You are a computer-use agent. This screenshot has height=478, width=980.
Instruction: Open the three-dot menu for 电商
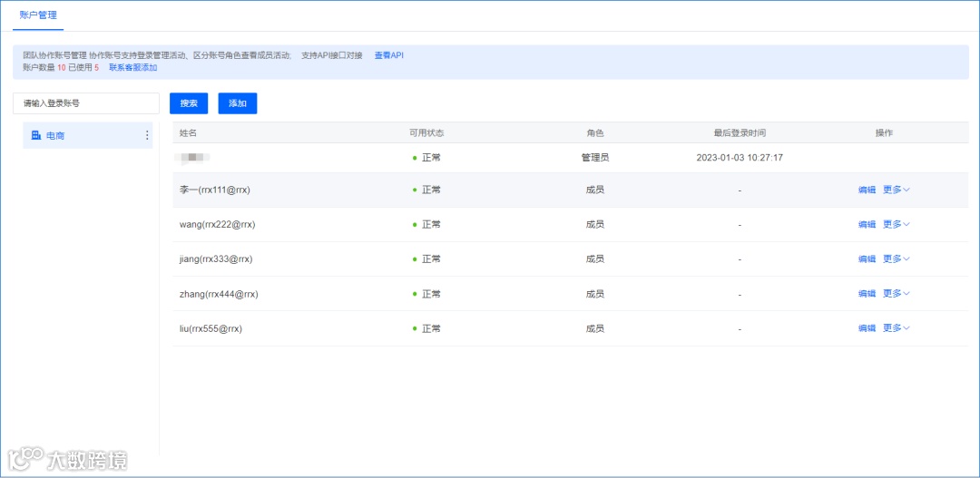tap(148, 135)
